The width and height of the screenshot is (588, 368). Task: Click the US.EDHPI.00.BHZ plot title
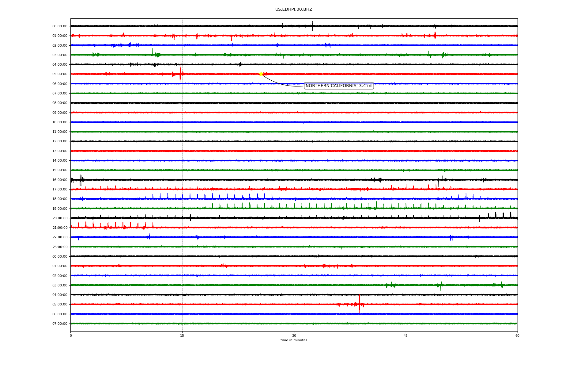pyautogui.click(x=293, y=10)
